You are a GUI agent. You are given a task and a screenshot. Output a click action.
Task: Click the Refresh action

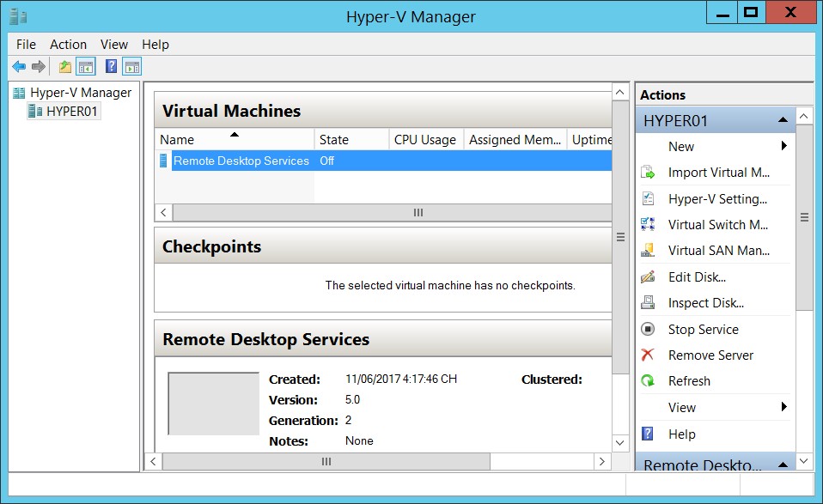point(689,381)
